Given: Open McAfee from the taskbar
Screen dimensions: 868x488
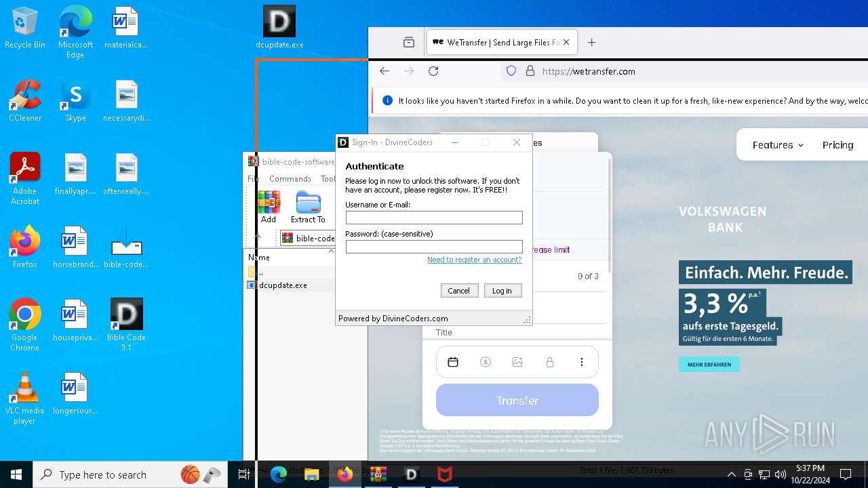Looking at the screenshot, I should tap(445, 474).
